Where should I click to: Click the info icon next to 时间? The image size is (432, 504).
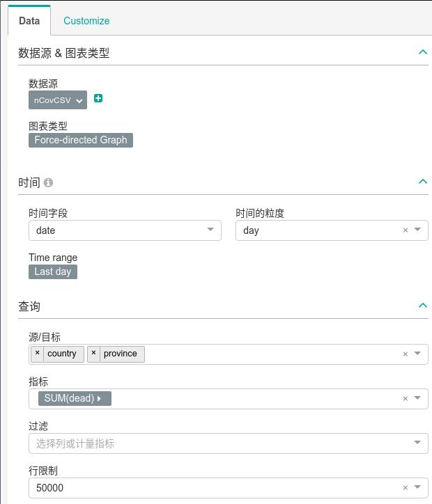[48, 183]
